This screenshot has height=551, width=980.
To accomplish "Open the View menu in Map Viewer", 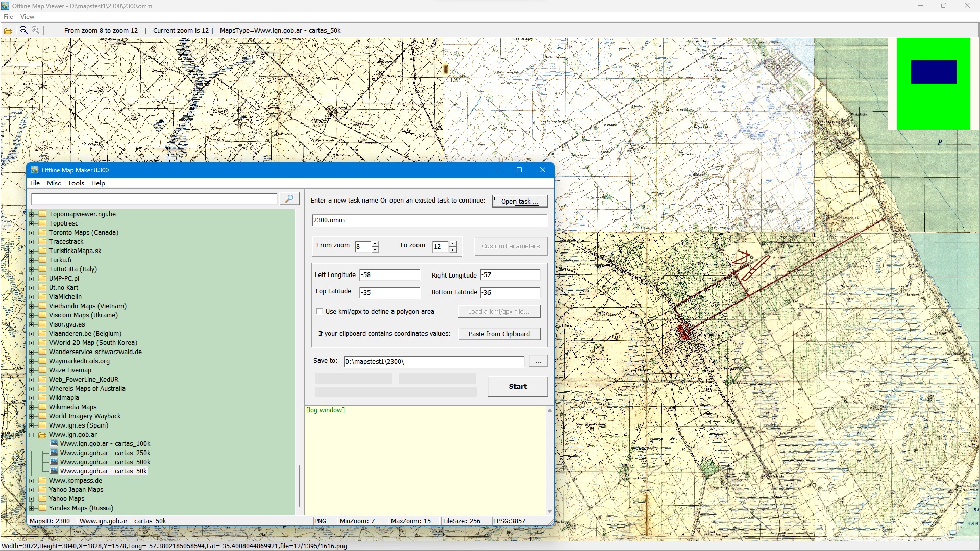I will pyautogui.click(x=27, y=17).
